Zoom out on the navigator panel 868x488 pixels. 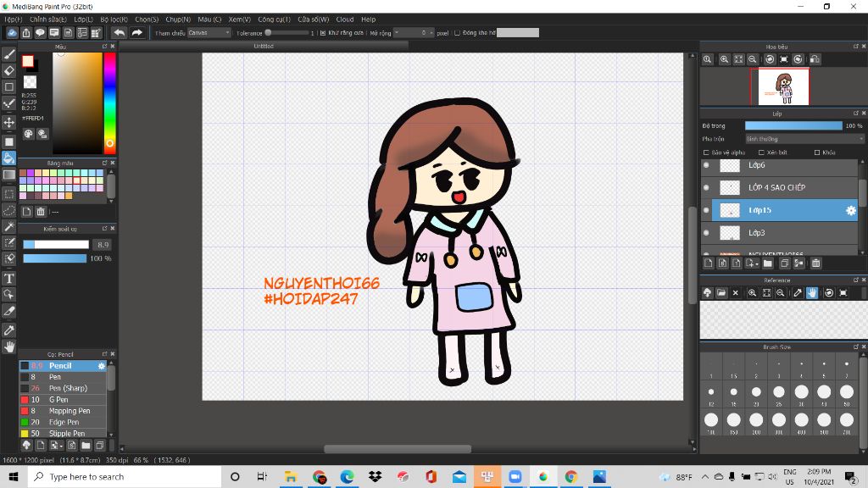[753, 59]
